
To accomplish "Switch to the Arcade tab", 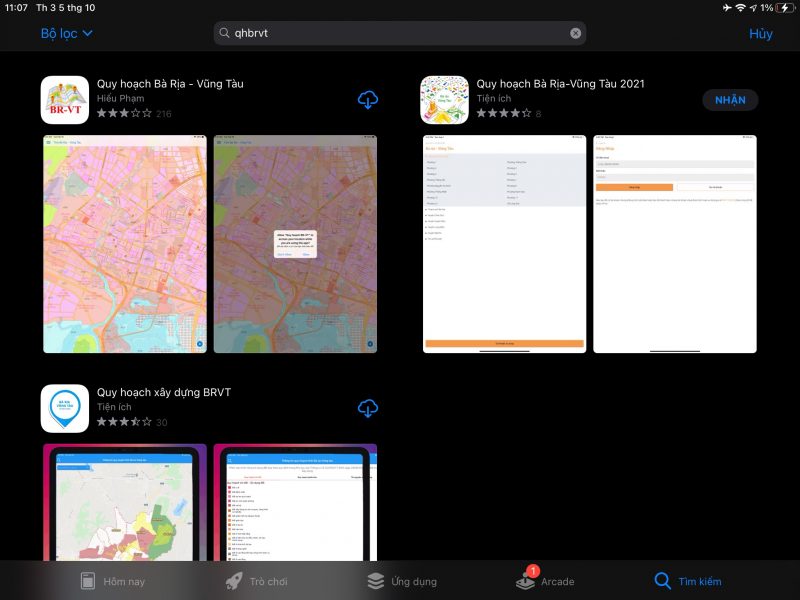I will (545, 580).
